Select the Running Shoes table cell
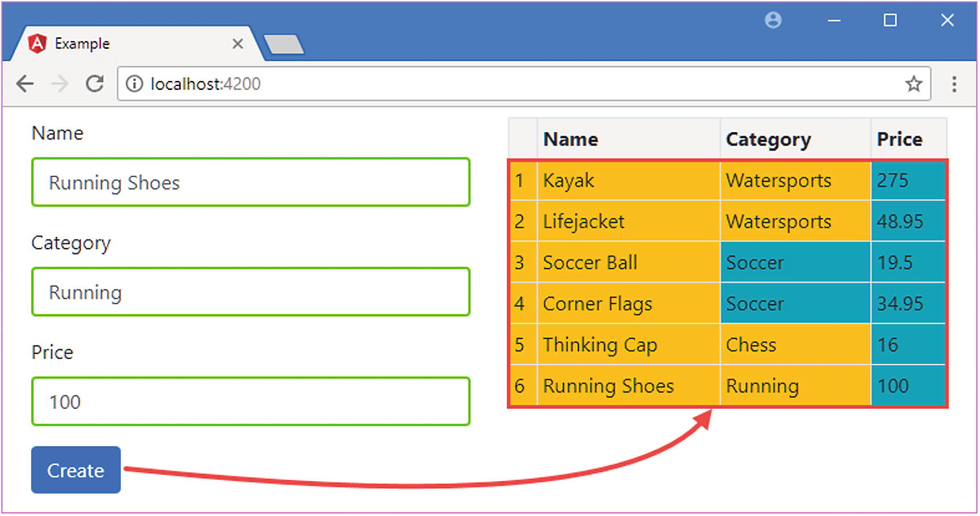The width and height of the screenshot is (980, 516). pos(629,385)
